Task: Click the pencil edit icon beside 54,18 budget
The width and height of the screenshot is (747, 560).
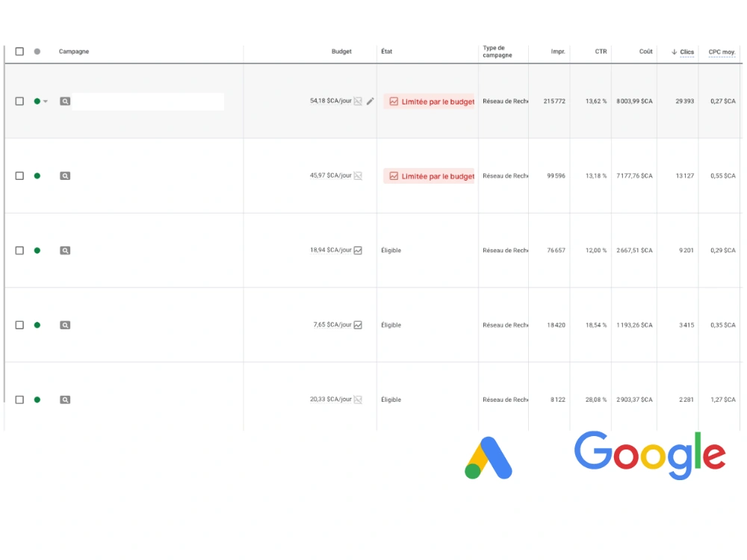Action: pos(371,101)
